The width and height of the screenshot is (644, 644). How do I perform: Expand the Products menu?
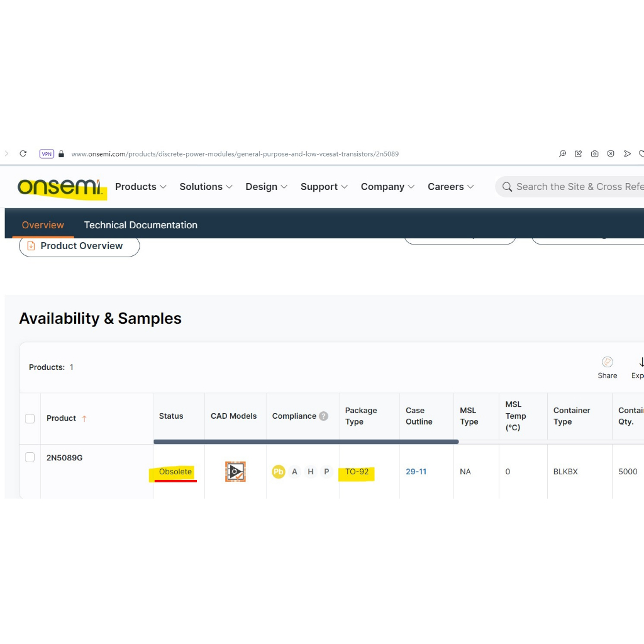pyautogui.click(x=140, y=186)
